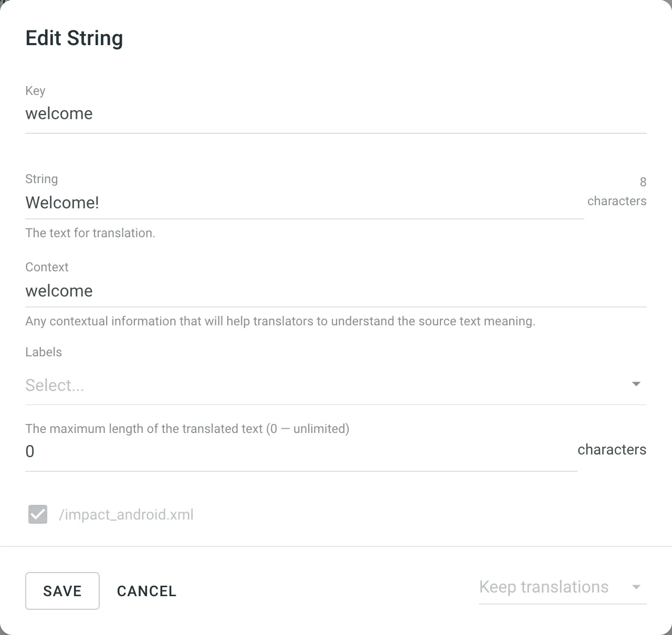Open the Labels "Select..." dropdown
The image size is (672, 635).
[325, 386]
